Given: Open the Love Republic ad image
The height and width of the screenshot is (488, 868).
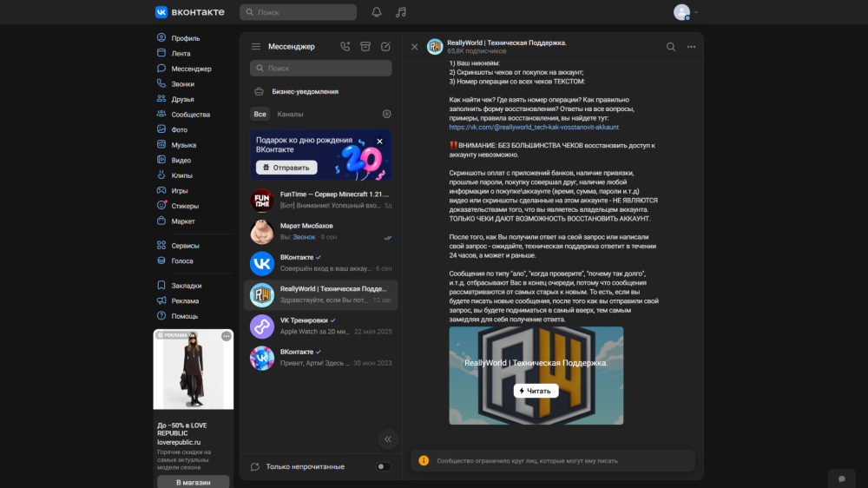Looking at the screenshot, I should tap(194, 369).
